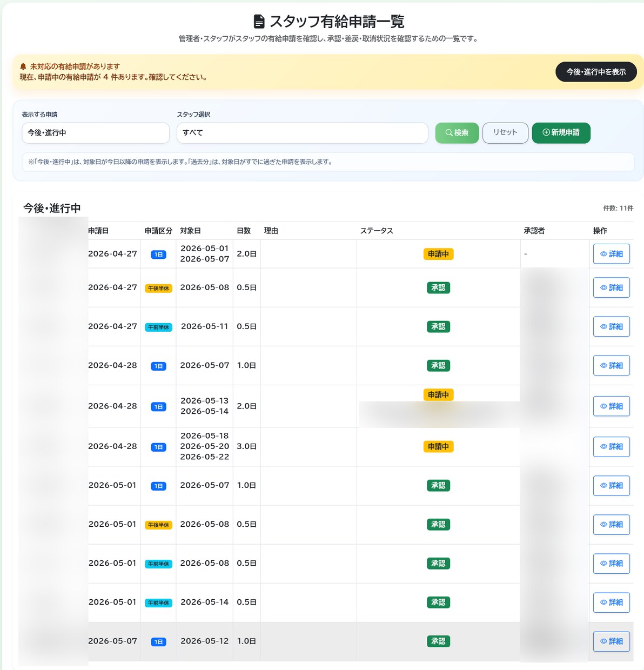Click 1日 badge in the 3.0日 row

pyautogui.click(x=158, y=447)
